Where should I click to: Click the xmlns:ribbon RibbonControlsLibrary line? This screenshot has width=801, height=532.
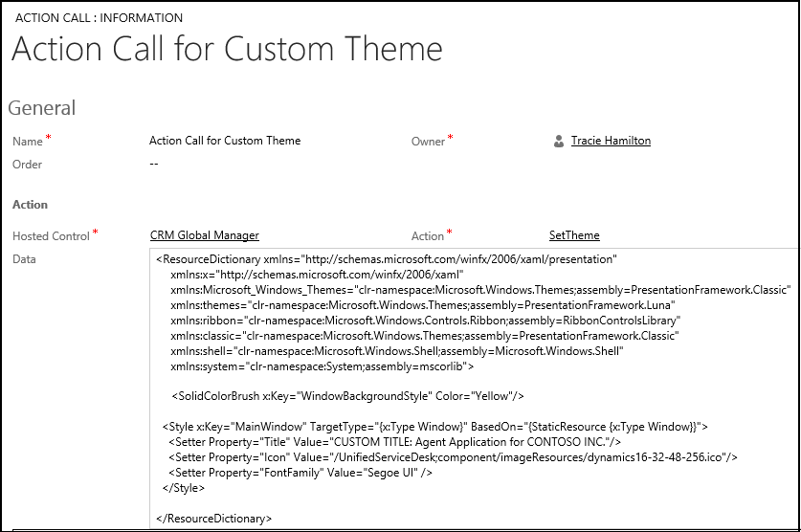(426, 321)
